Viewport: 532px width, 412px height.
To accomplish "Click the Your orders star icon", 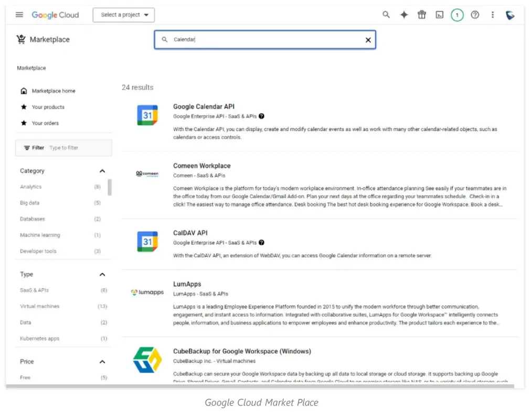I will pyautogui.click(x=24, y=123).
